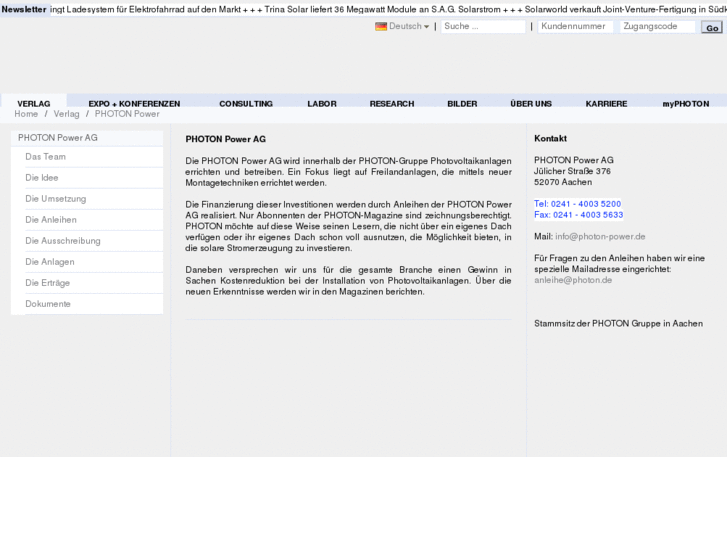727x545 pixels.
Task: Open Die Anlagen sidebar page
Action: tap(94, 262)
